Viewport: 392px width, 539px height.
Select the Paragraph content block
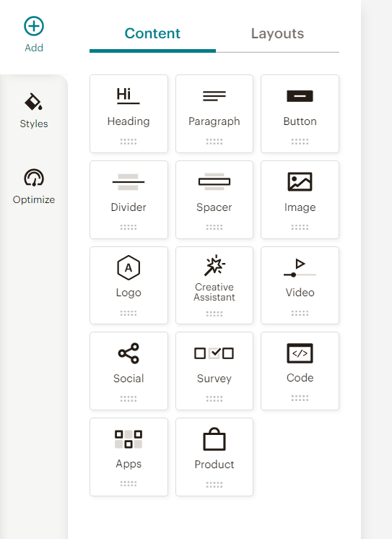214,113
